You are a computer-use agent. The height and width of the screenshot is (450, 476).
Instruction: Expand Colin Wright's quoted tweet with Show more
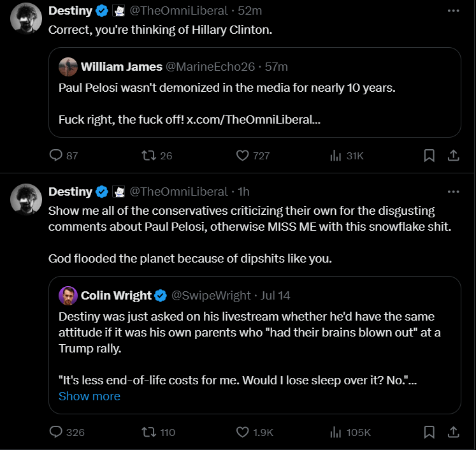pos(89,396)
